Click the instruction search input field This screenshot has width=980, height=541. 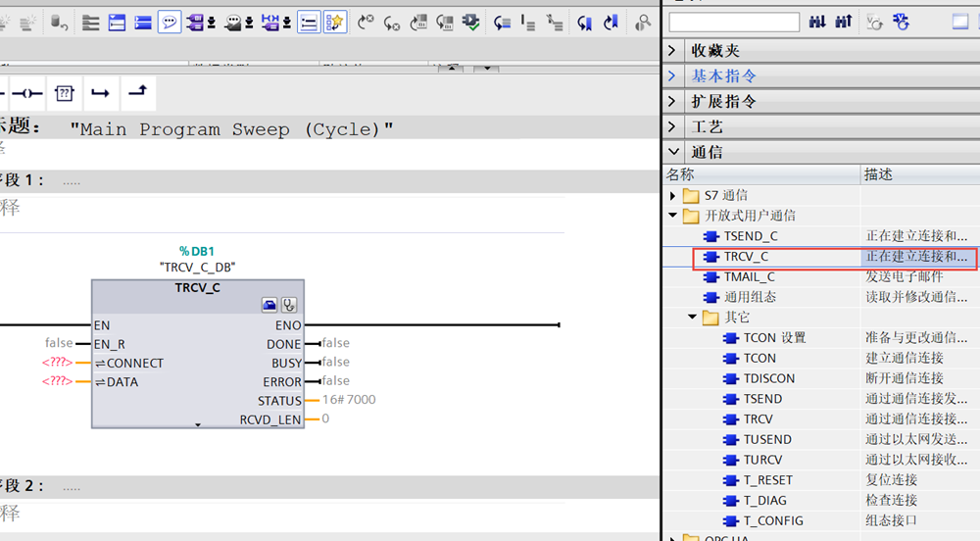[x=734, y=22]
